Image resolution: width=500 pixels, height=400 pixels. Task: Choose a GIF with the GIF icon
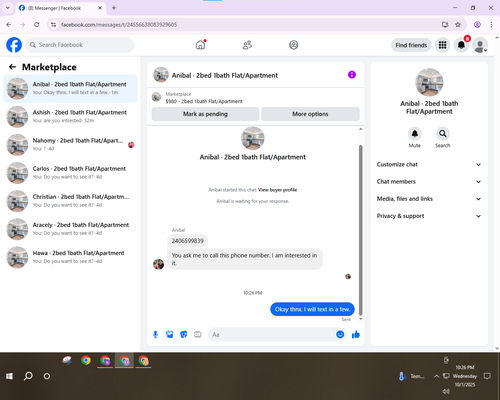(198, 334)
